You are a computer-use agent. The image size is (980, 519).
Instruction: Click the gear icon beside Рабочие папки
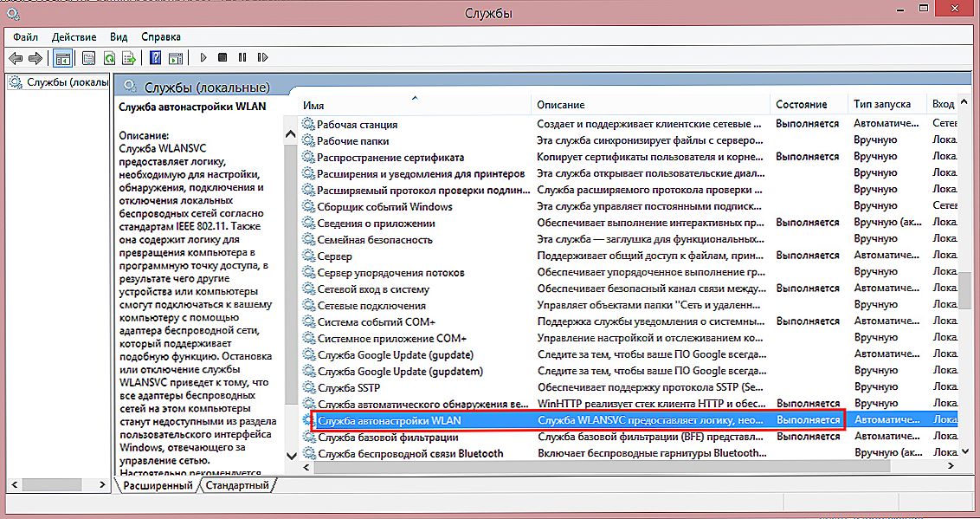[308, 140]
